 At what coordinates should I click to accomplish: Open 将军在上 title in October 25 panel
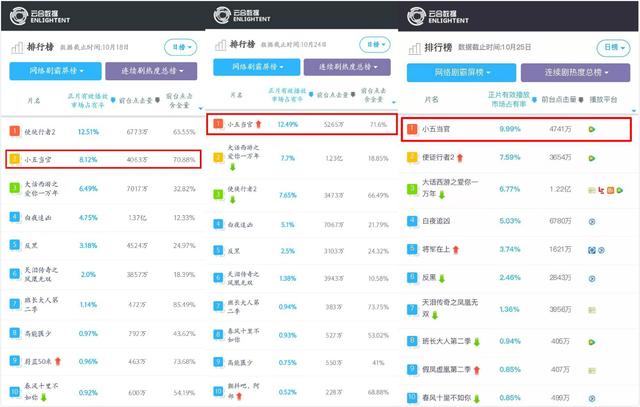point(436,249)
